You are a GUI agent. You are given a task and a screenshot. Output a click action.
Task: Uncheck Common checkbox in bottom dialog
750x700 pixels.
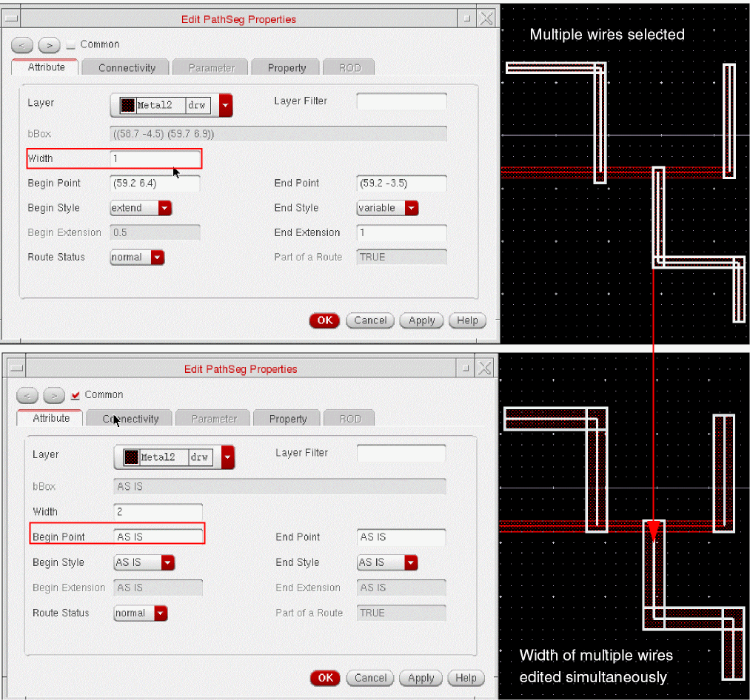point(75,395)
